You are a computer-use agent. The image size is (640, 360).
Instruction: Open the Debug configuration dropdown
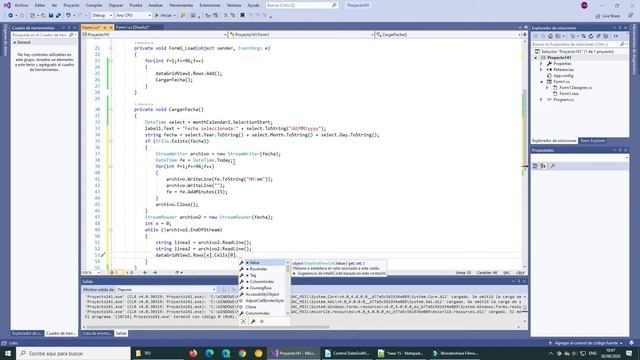click(x=102, y=16)
